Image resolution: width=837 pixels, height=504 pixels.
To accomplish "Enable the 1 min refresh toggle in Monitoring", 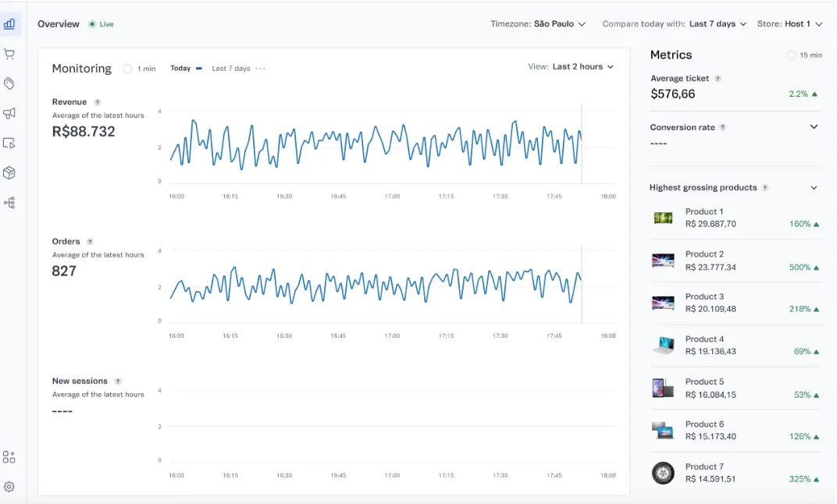I will pos(126,69).
